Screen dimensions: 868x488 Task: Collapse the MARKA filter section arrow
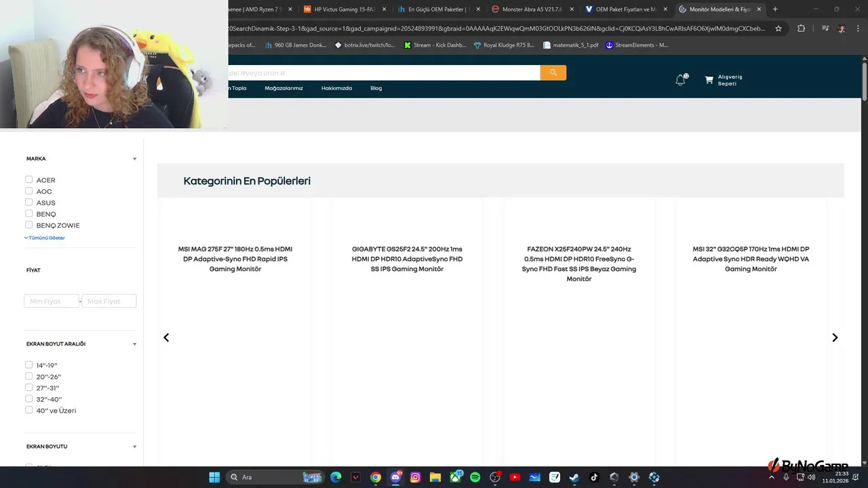[134, 159]
